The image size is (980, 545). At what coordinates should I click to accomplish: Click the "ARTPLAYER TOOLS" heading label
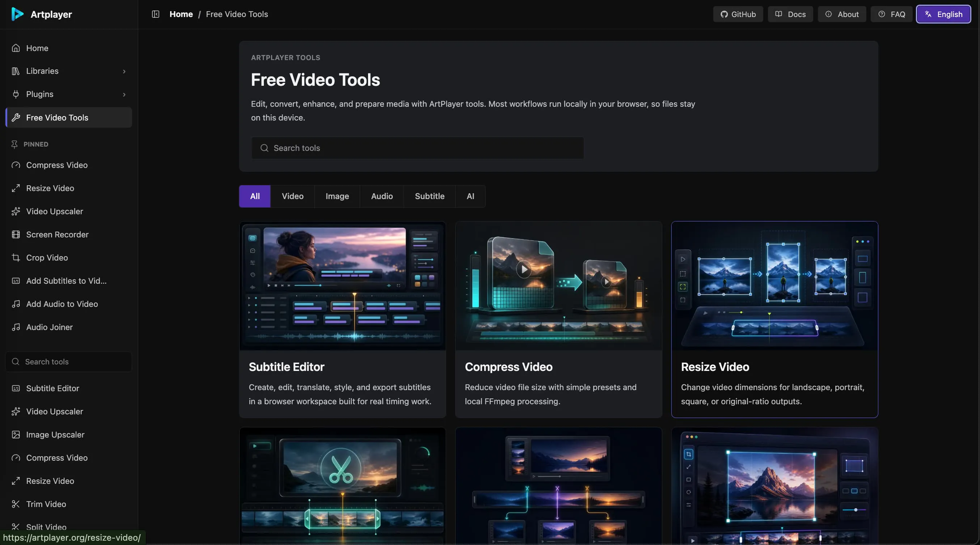click(285, 58)
